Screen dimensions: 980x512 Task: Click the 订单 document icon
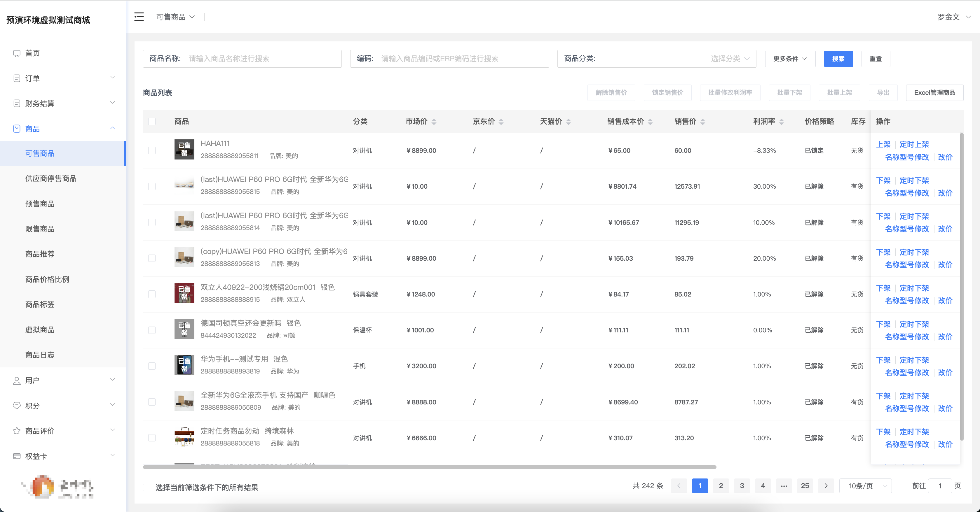17,78
